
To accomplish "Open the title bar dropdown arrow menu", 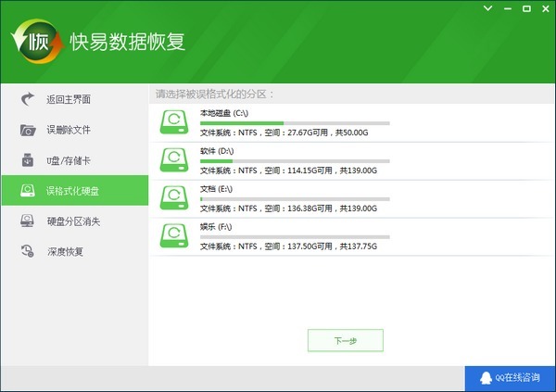I will coord(488,8).
